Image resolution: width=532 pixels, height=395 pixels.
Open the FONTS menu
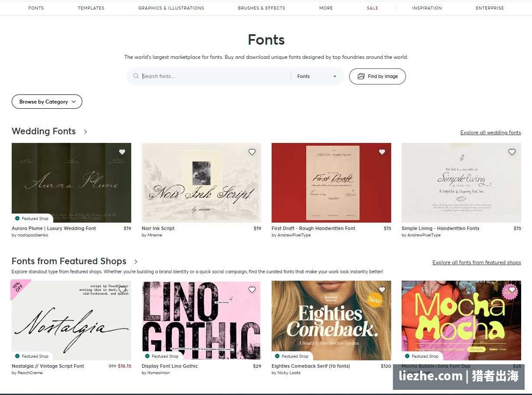coord(36,8)
